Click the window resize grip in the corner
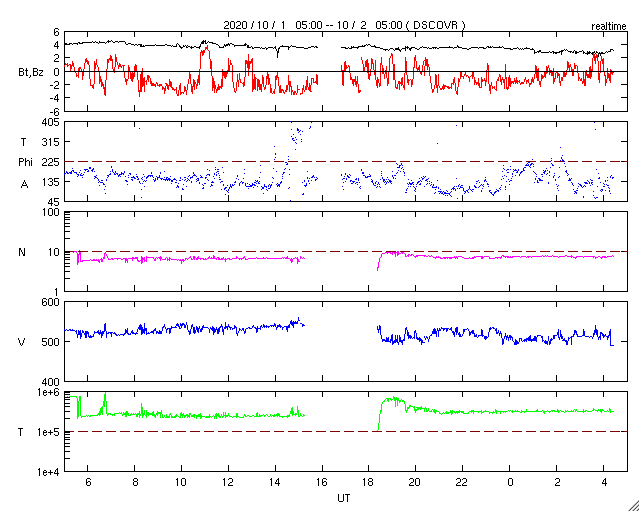The width and height of the screenshot is (640, 512). click(x=634, y=506)
